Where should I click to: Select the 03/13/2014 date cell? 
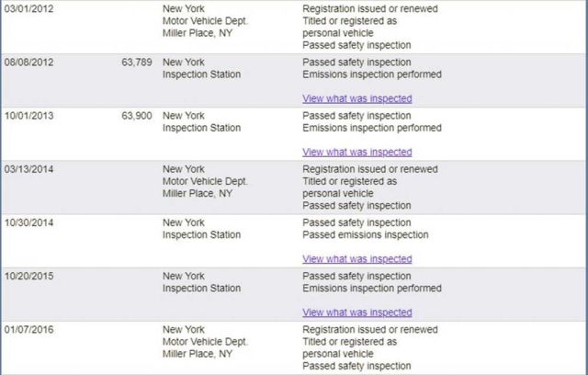click(x=28, y=169)
